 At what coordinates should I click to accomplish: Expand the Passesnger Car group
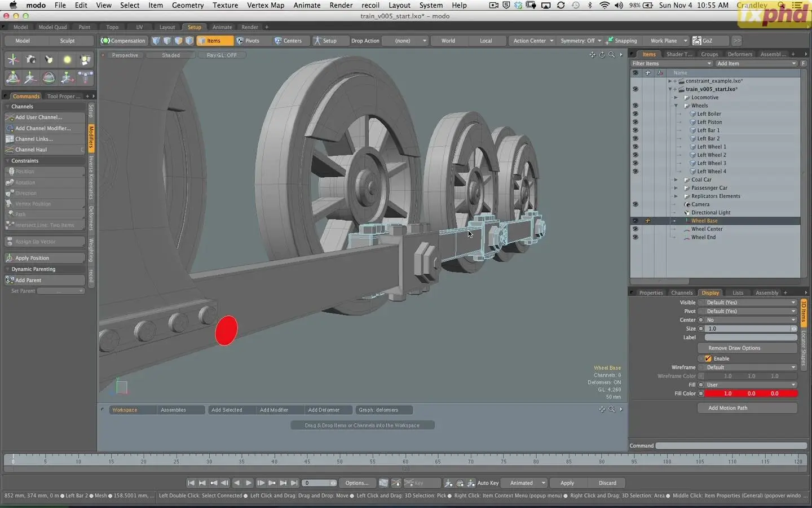pos(676,188)
